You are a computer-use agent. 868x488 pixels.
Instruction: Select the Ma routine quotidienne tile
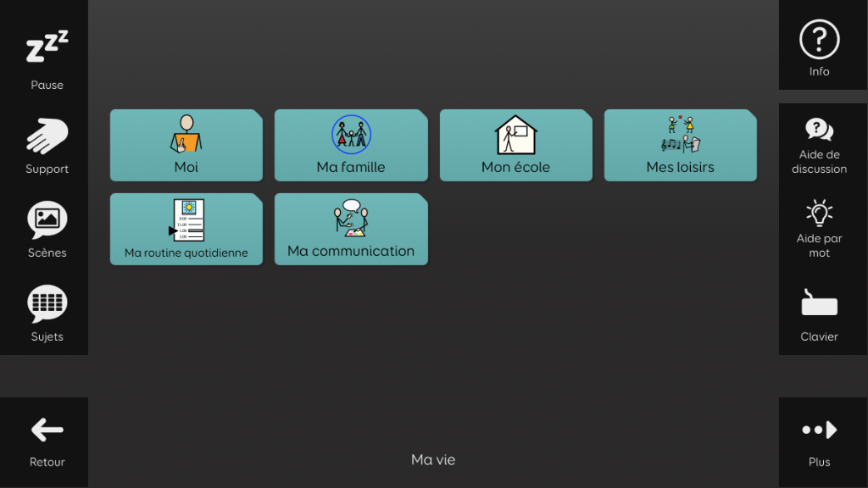tap(186, 230)
